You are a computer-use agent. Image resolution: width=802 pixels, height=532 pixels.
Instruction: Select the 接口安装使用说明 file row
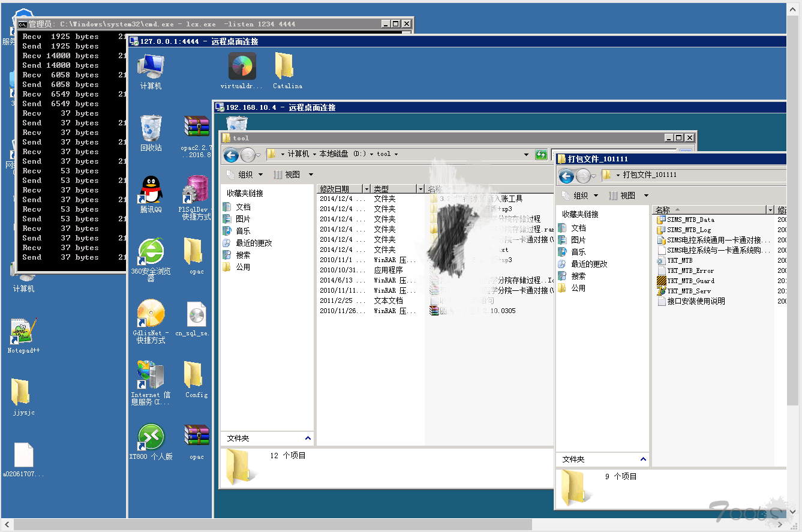pyautogui.click(x=692, y=301)
